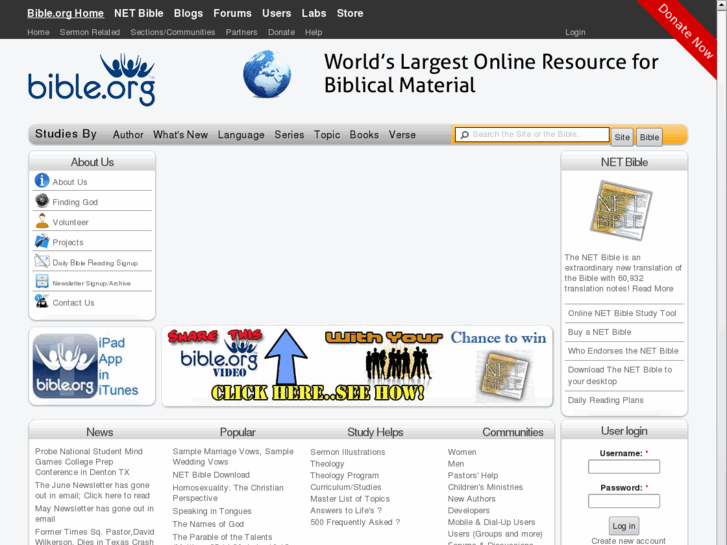Click the globe image in the header
This screenshot has height=545, width=727.
click(x=267, y=74)
